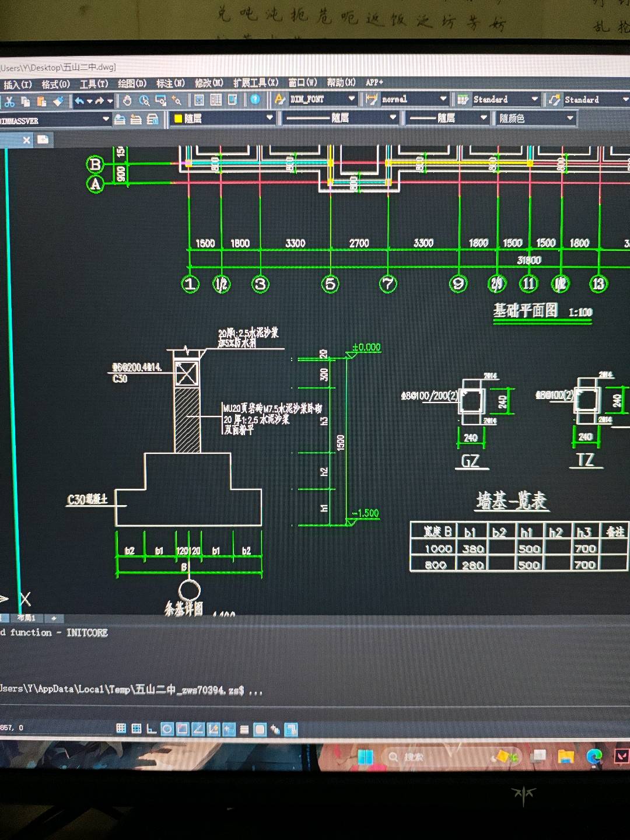
Task: Toggle Ortho mode in status bar
Action: (x=152, y=729)
